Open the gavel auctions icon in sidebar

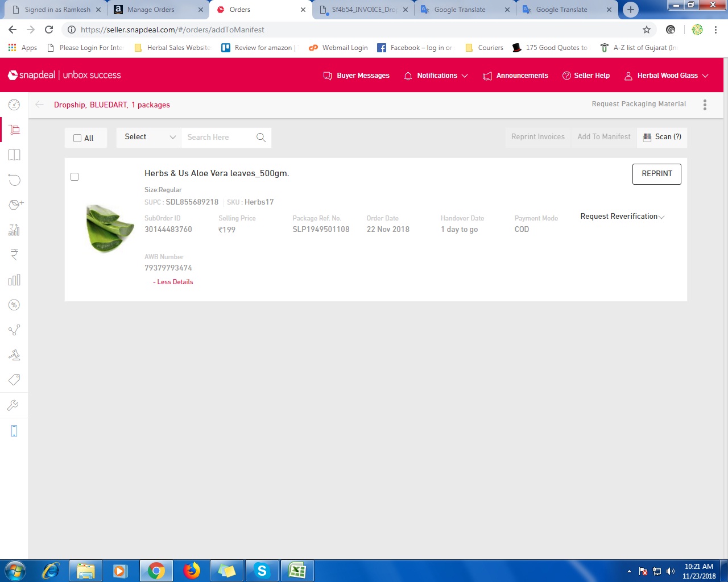pos(14,355)
